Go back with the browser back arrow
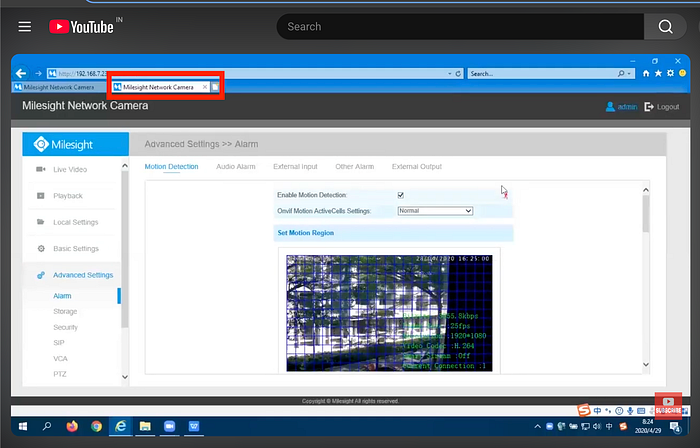 [21, 73]
